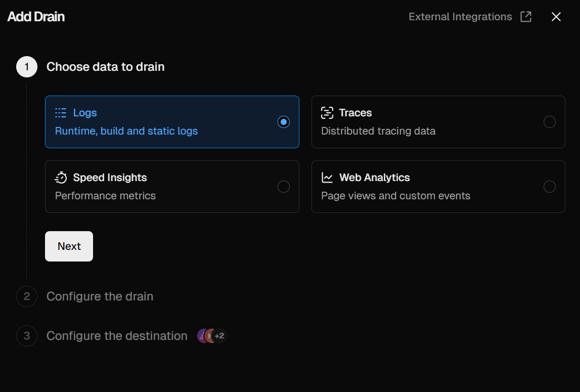580x392 pixels.
Task: Close the Add Drain dialog
Action: click(556, 17)
